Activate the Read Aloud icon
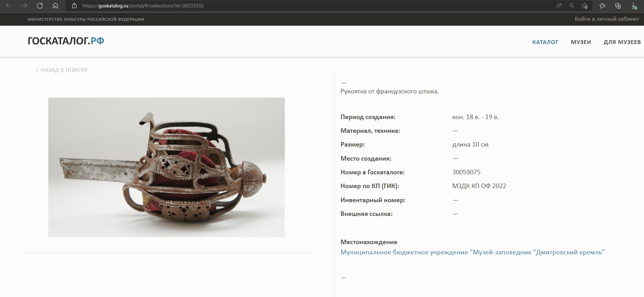 [559, 6]
